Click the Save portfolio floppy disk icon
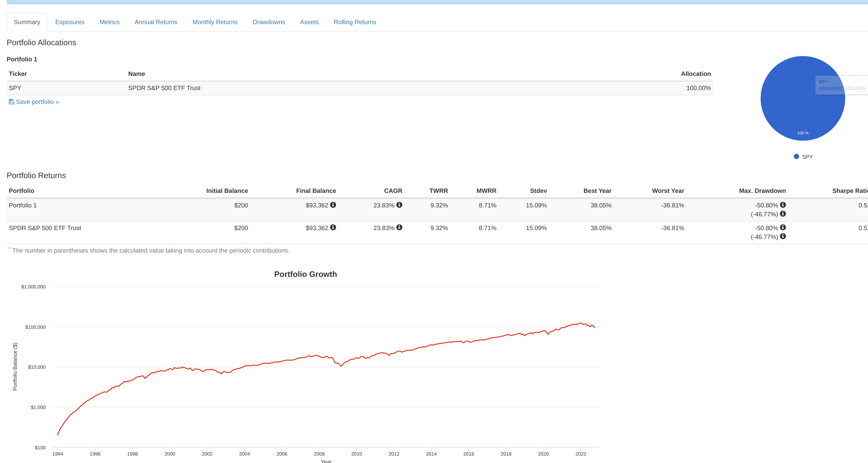 [12, 102]
